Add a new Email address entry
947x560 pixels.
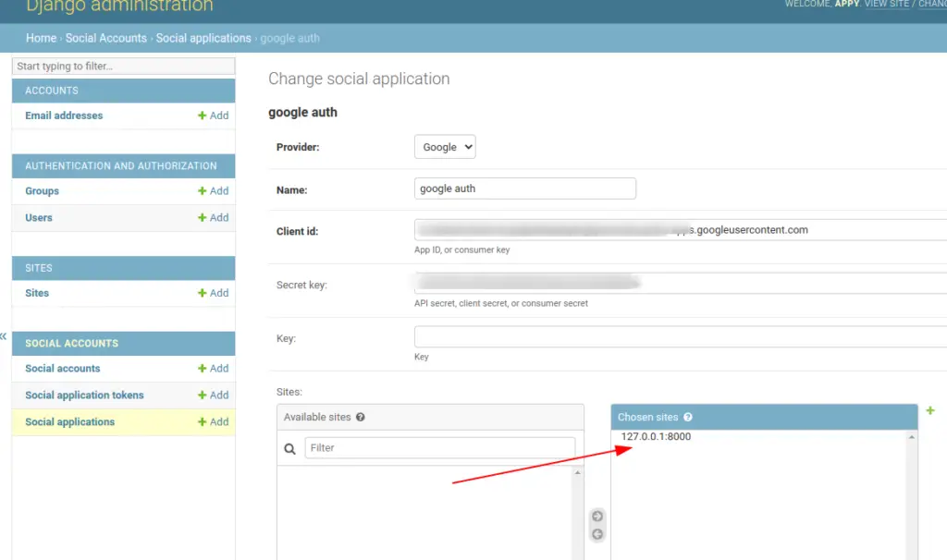(213, 116)
